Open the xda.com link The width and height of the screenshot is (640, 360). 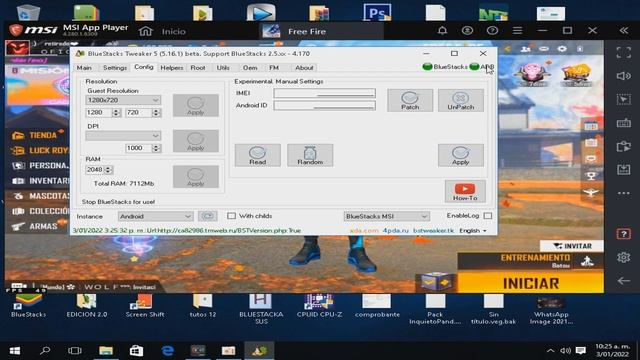pyautogui.click(x=364, y=231)
